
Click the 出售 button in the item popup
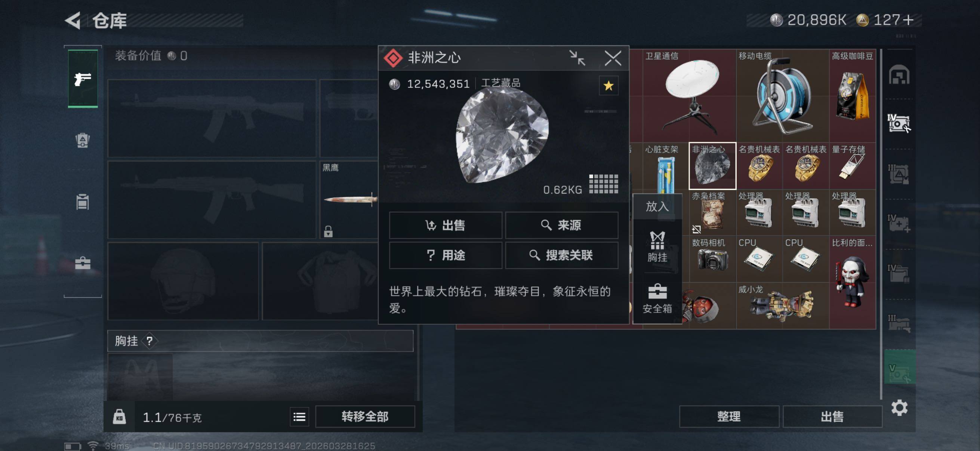tap(446, 225)
